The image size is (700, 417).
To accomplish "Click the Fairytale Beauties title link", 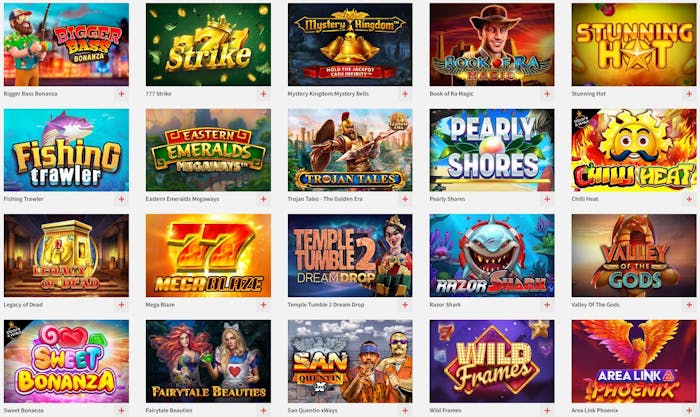I will pyautogui.click(x=169, y=410).
